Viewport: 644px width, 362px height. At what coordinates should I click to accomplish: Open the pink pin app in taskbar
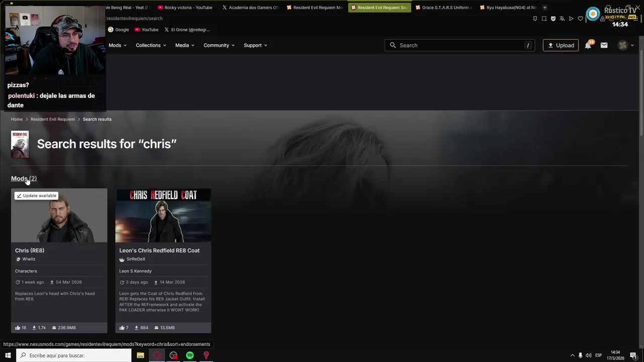pos(206,355)
